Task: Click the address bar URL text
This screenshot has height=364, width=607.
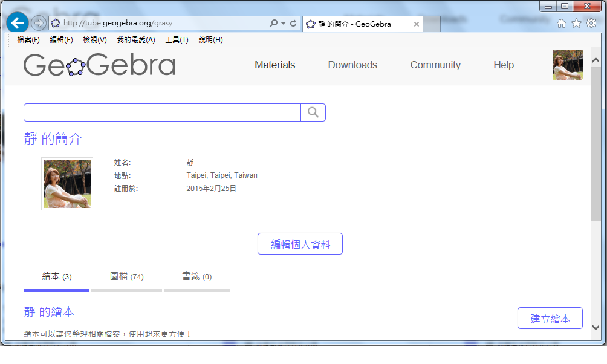Action: click(x=118, y=23)
